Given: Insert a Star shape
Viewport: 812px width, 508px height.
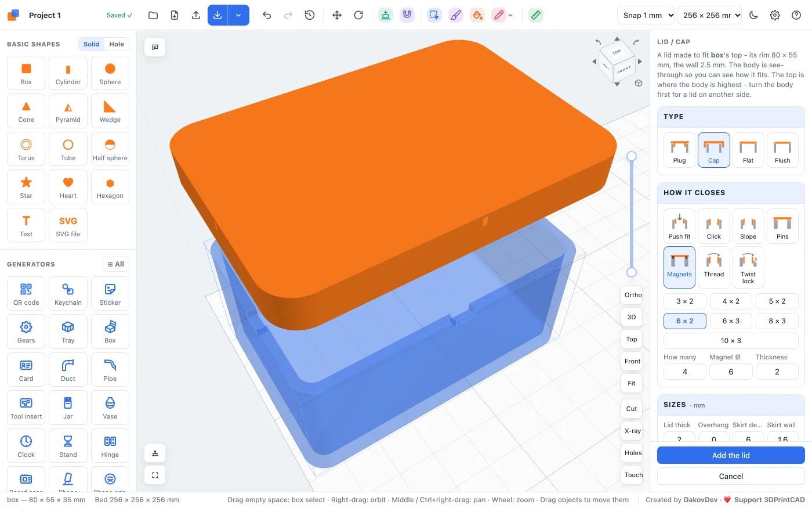Looking at the screenshot, I should point(26,187).
